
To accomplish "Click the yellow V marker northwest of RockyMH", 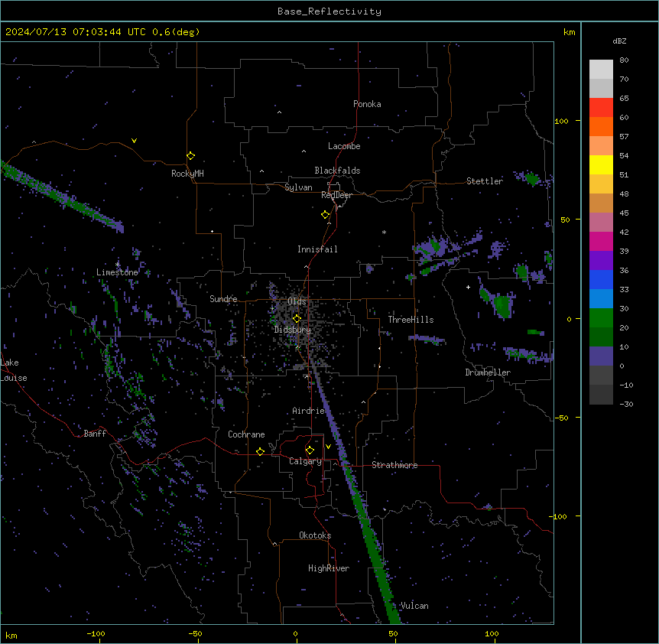I will (x=134, y=141).
